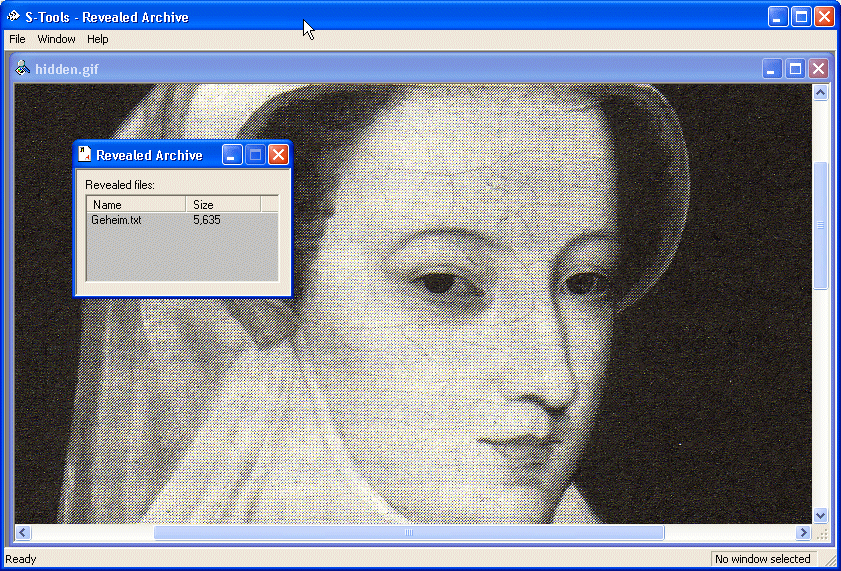Viewport: 841px width, 571px height.
Task: Click the vertical scrollbar down arrow
Action: (821, 516)
